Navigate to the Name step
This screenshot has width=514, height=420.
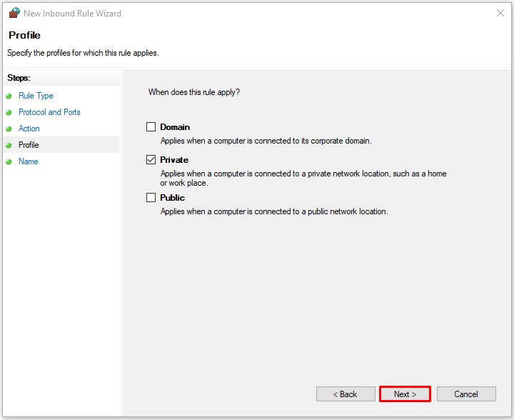[x=29, y=161]
